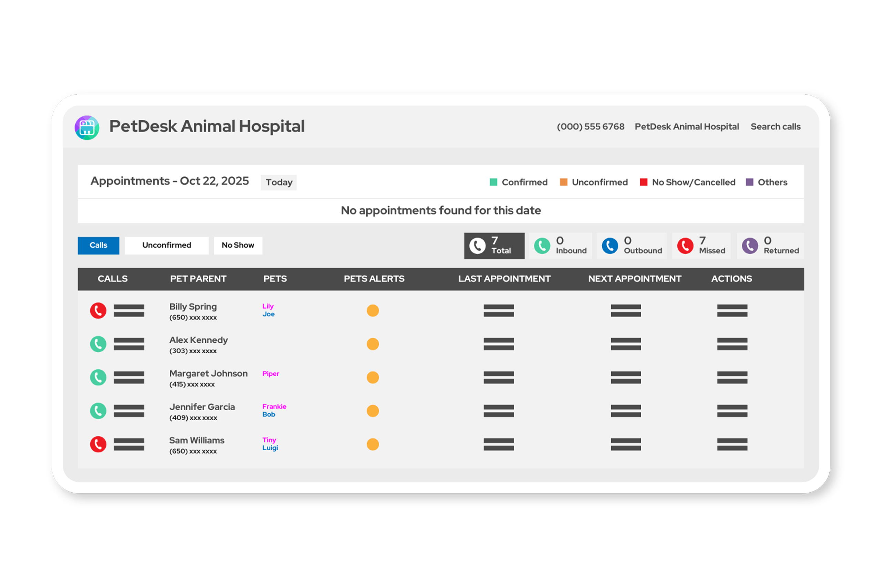Click the Outbound calls phone icon
This screenshot has height=588, width=882.
point(610,246)
